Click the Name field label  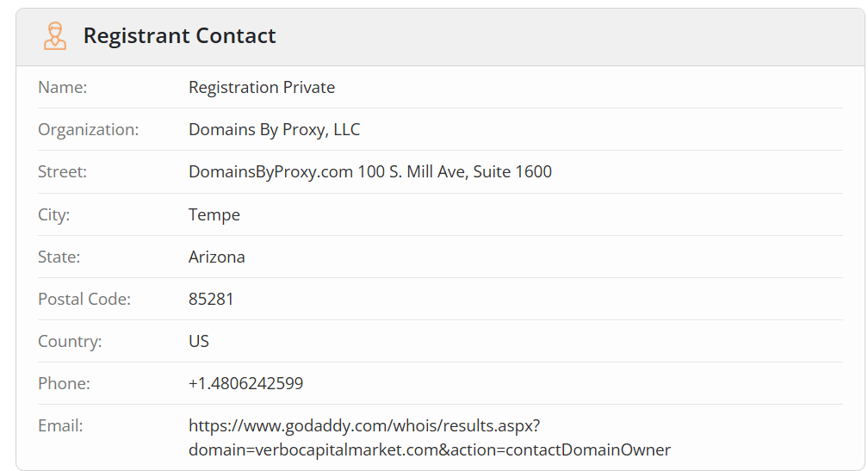(63, 88)
